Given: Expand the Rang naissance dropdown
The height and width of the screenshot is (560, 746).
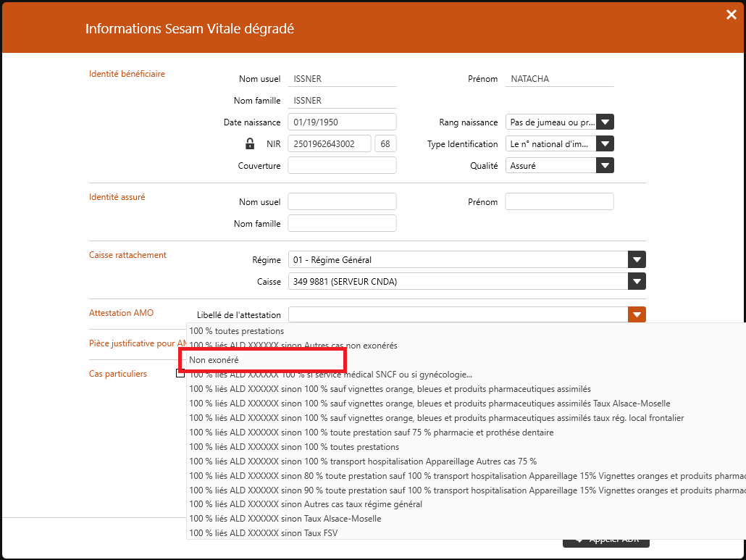Looking at the screenshot, I should tap(605, 122).
